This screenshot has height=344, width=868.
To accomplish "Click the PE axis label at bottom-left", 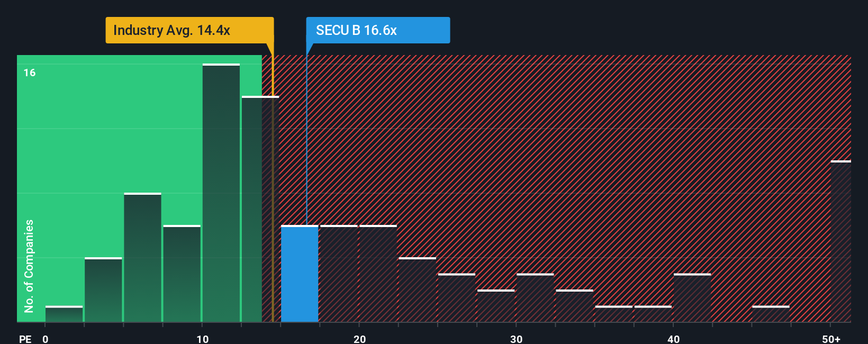I will coord(25,339).
